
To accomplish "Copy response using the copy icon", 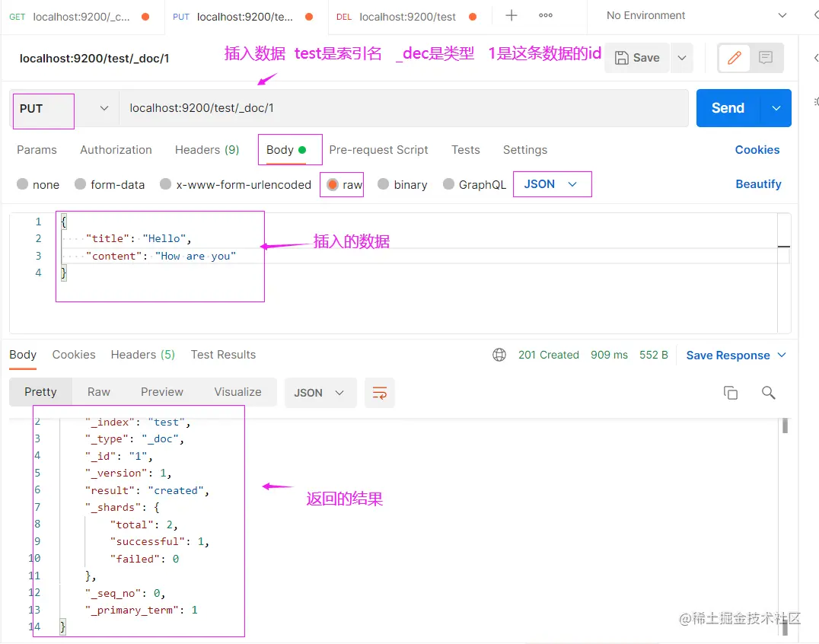I will 730,392.
